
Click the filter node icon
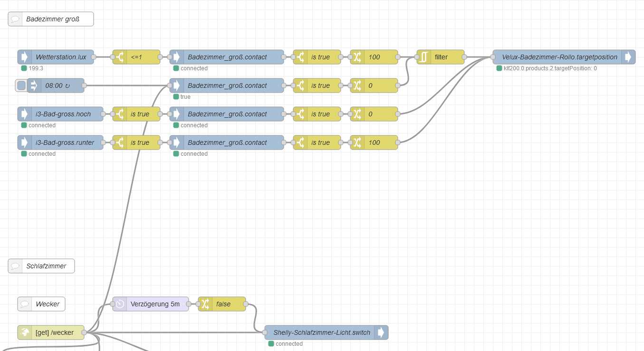[x=424, y=57]
